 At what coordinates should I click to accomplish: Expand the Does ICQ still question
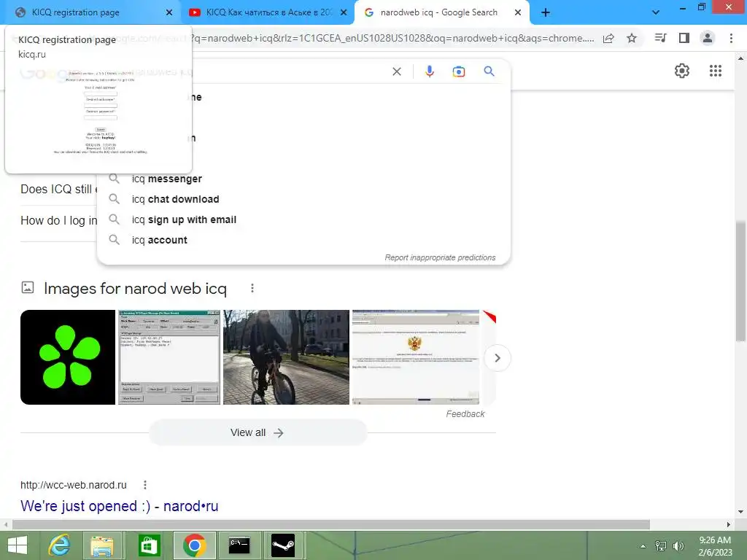[x=58, y=189]
